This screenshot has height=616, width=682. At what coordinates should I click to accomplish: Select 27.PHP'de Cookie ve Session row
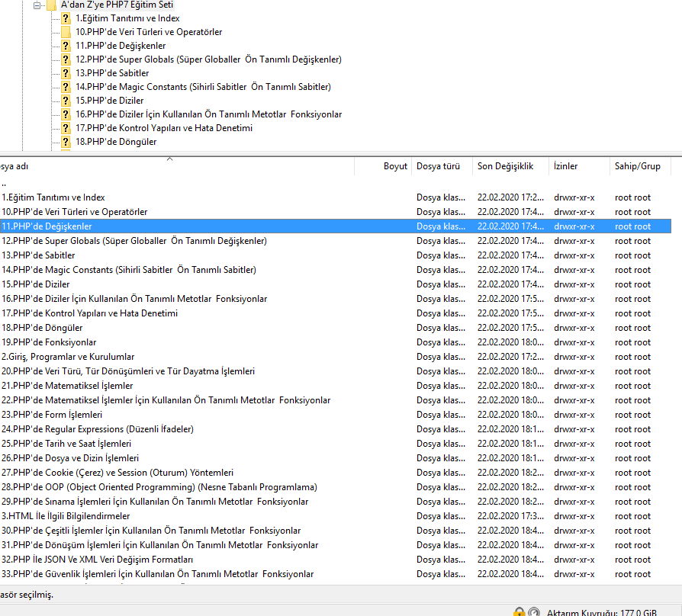[336, 473]
